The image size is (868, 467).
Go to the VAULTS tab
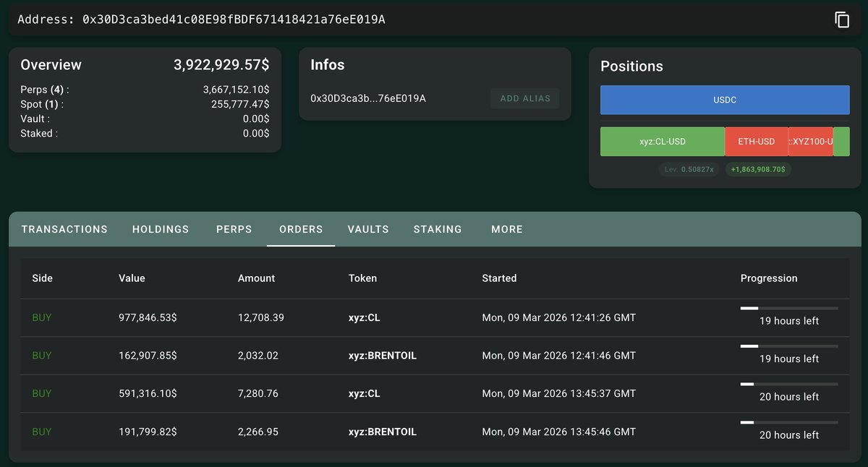pos(368,229)
